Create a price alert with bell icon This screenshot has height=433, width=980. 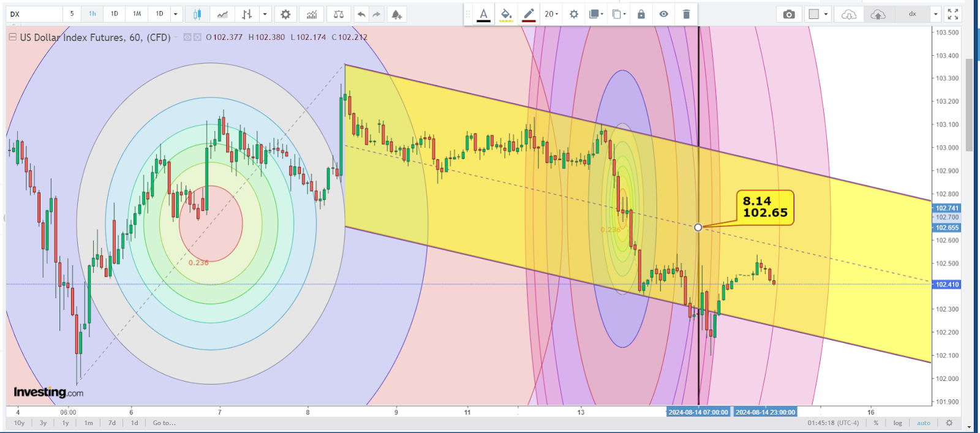pos(397,14)
